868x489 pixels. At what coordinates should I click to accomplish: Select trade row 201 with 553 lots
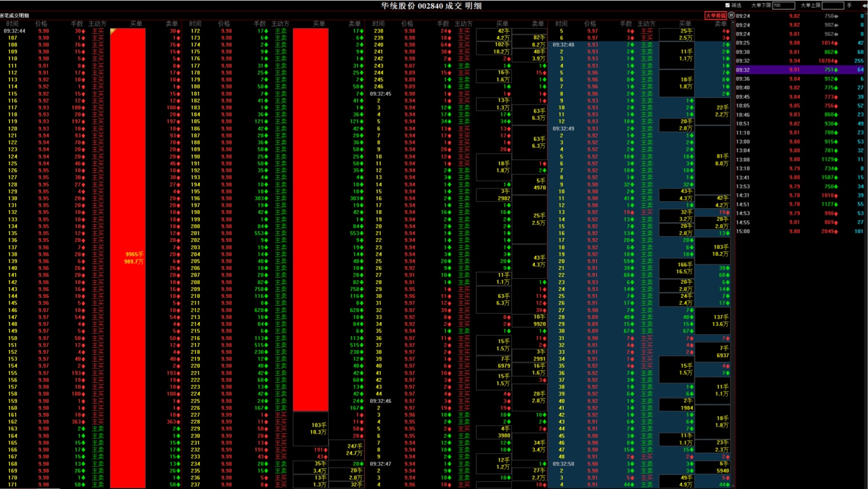coord(274,233)
